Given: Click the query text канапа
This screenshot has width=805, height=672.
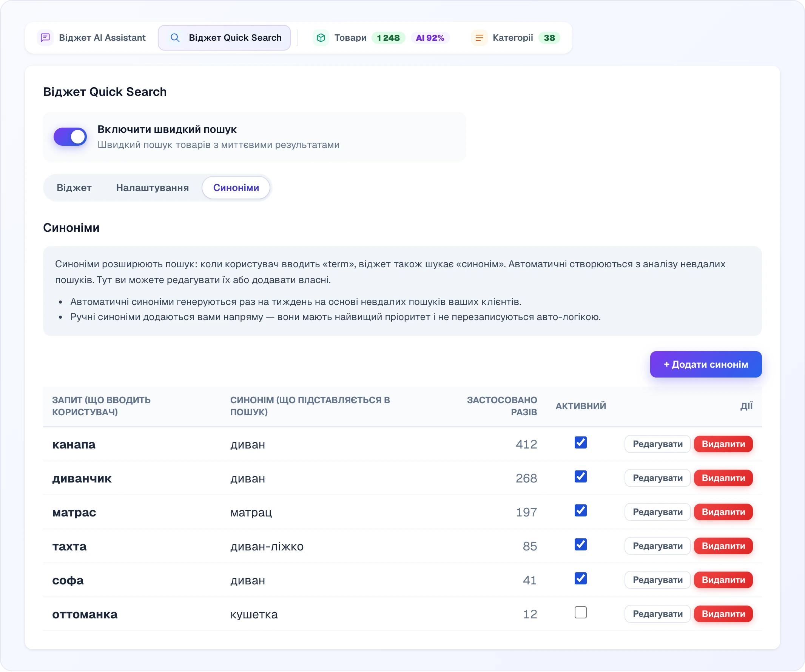Looking at the screenshot, I should tap(74, 444).
